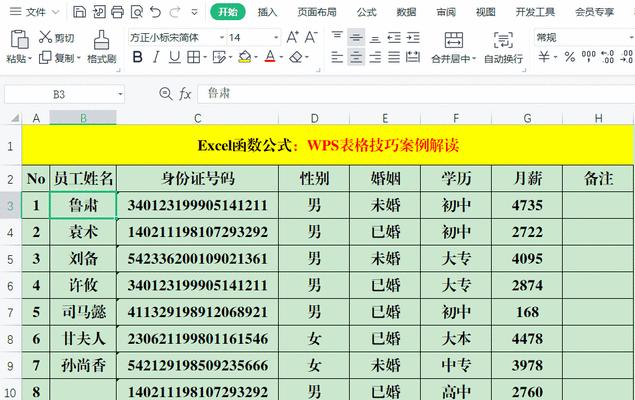Expand quick access toolbar customize arrow
The image size is (635, 400).
point(194,12)
